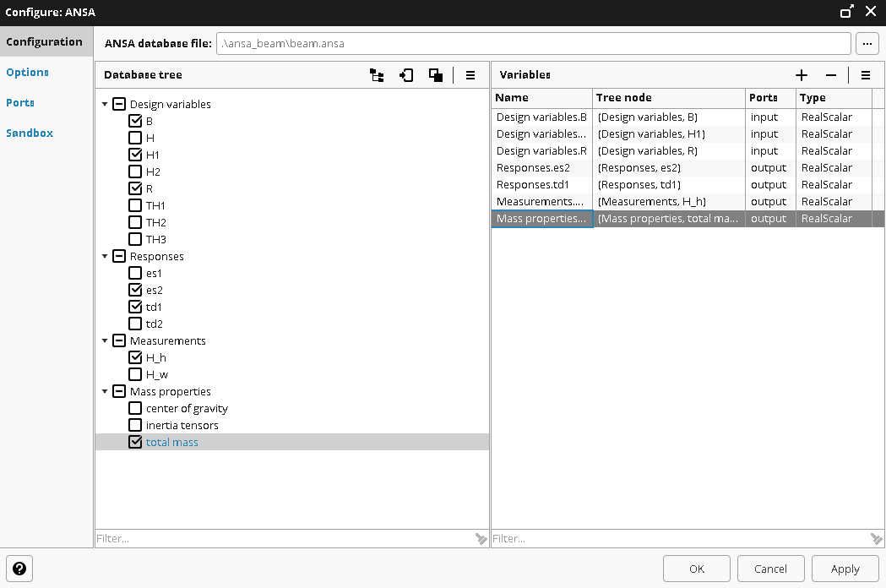Viewport: 886px width, 588px height.
Task: Go to the Ports tab
Action: click(20, 103)
